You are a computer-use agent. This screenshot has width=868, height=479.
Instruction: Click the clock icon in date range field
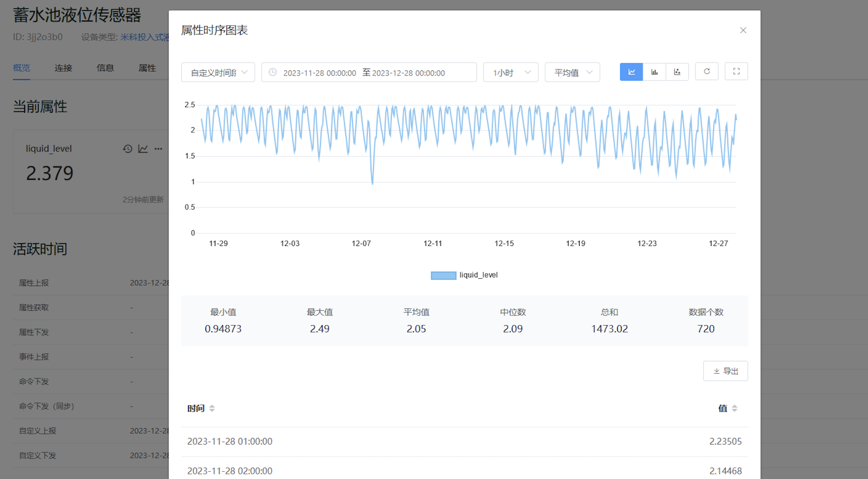273,72
